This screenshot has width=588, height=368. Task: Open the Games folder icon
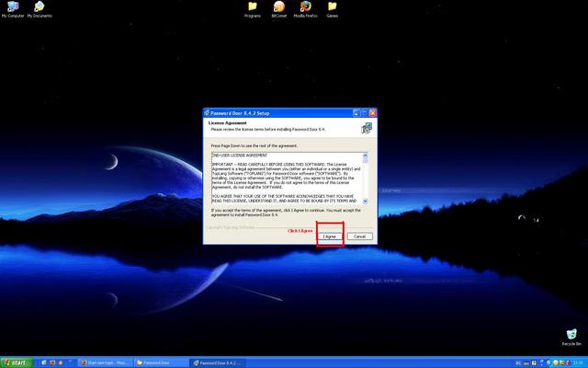pyautogui.click(x=332, y=7)
